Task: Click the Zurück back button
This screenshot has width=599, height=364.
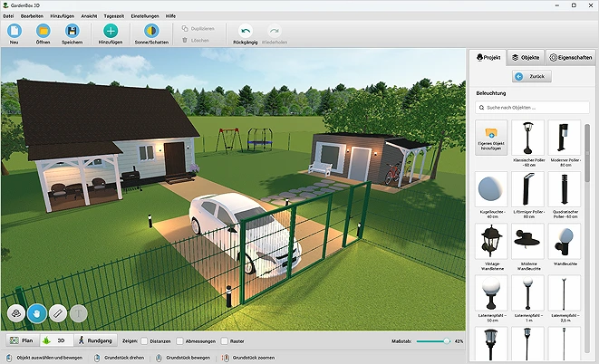Action: click(x=531, y=76)
